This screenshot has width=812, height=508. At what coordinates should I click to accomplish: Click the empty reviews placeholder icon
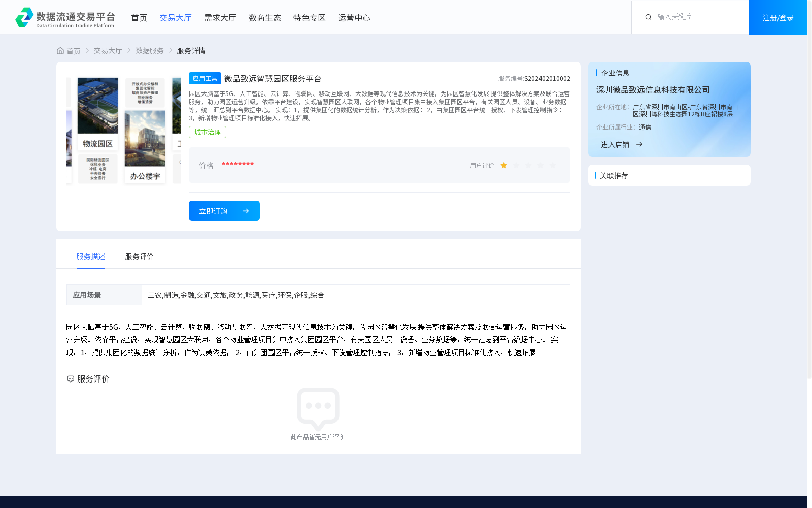[318, 409]
